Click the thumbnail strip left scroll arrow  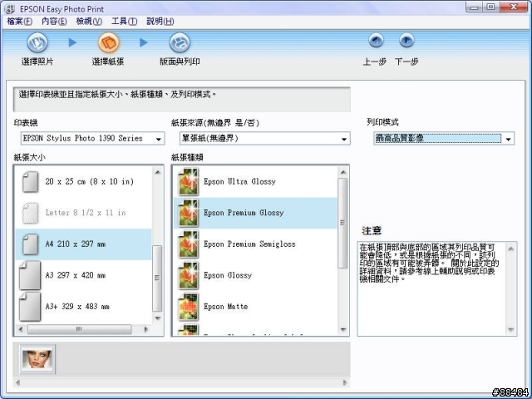click(18, 382)
